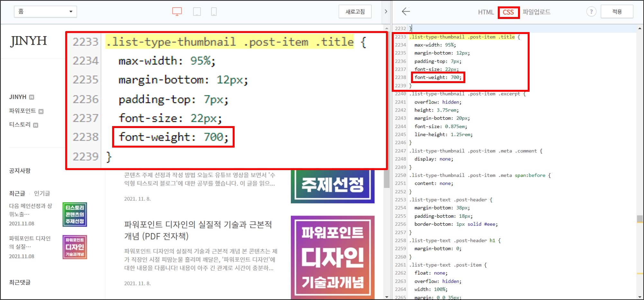Screen dimensions: 644x300
Task: Click line number 2253 in gutter
Action: [400, 200]
